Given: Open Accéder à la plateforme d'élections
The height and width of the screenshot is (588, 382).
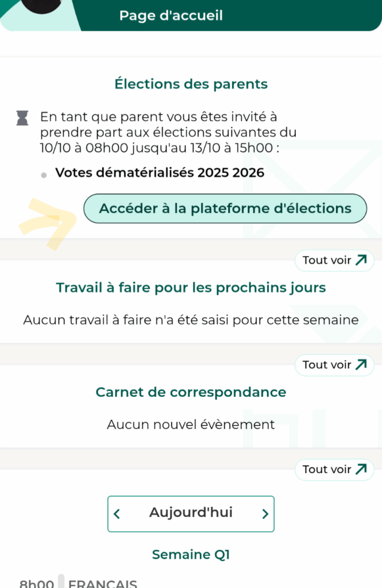Looking at the screenshot, I should (225, 208).
